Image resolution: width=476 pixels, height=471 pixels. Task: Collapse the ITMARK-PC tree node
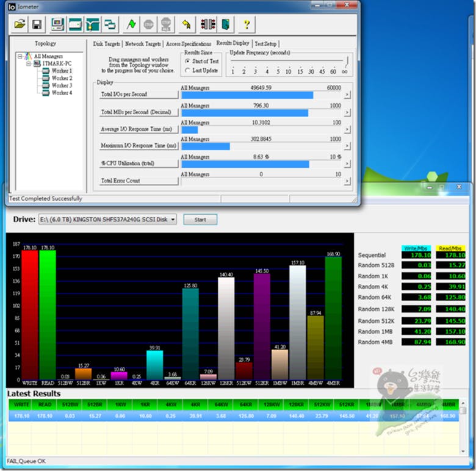(28, 63)
